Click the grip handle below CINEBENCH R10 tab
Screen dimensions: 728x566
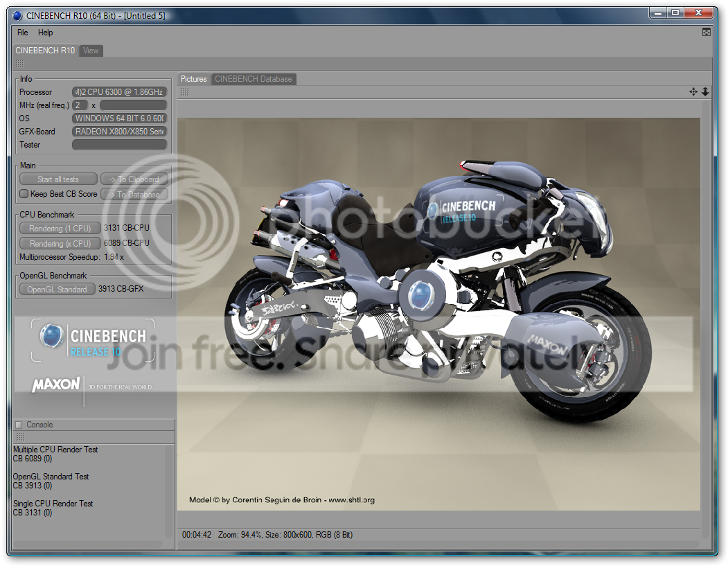tap(20, 64)
